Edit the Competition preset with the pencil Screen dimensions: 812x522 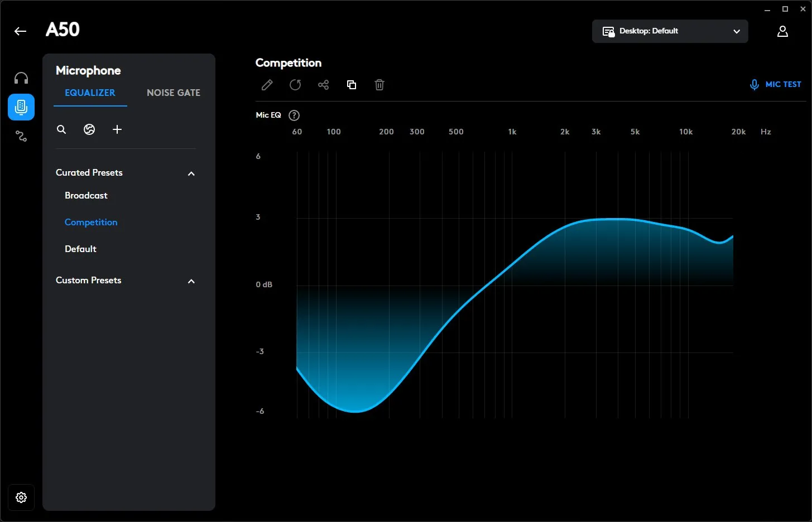(x=267, y=85)
